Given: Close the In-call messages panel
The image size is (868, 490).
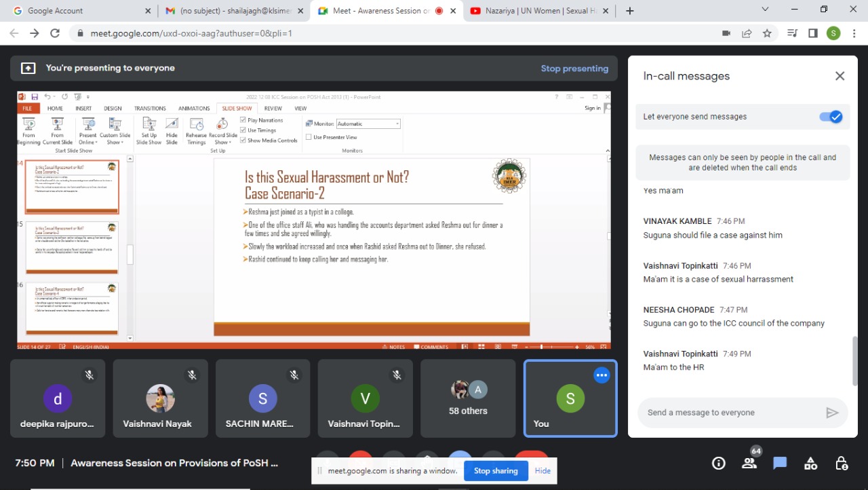Looking at the screenshot, I should coord(840,76).
